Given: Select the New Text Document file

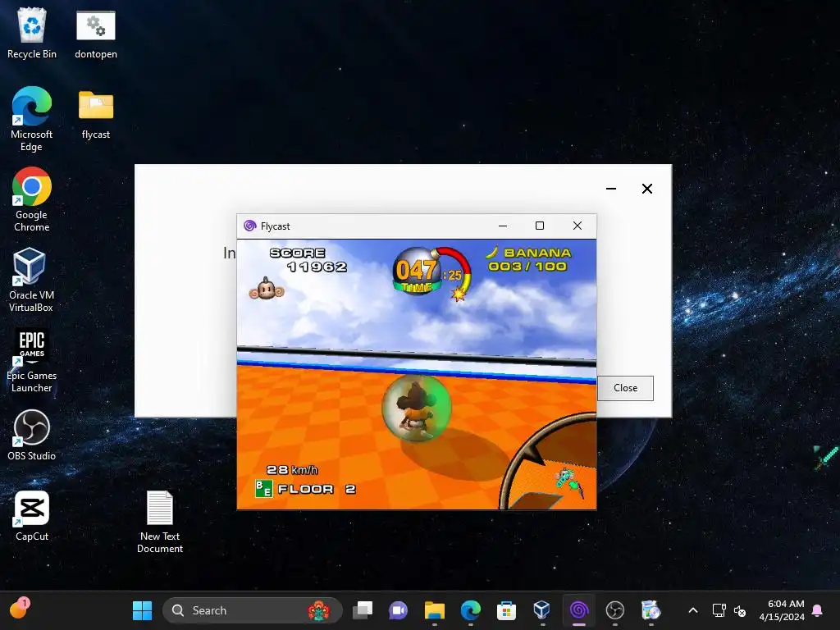Looking at the screenshot, I should [160, 522].
